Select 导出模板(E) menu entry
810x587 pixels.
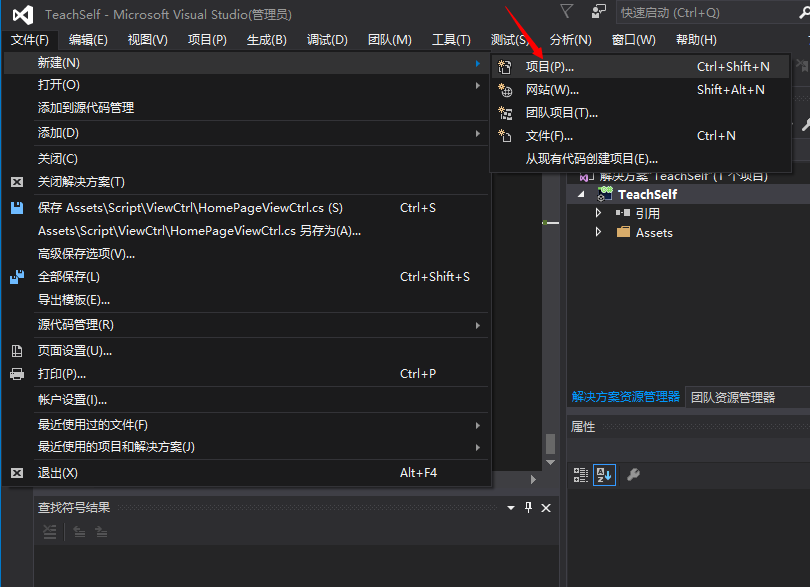click(x=247, y=300)
